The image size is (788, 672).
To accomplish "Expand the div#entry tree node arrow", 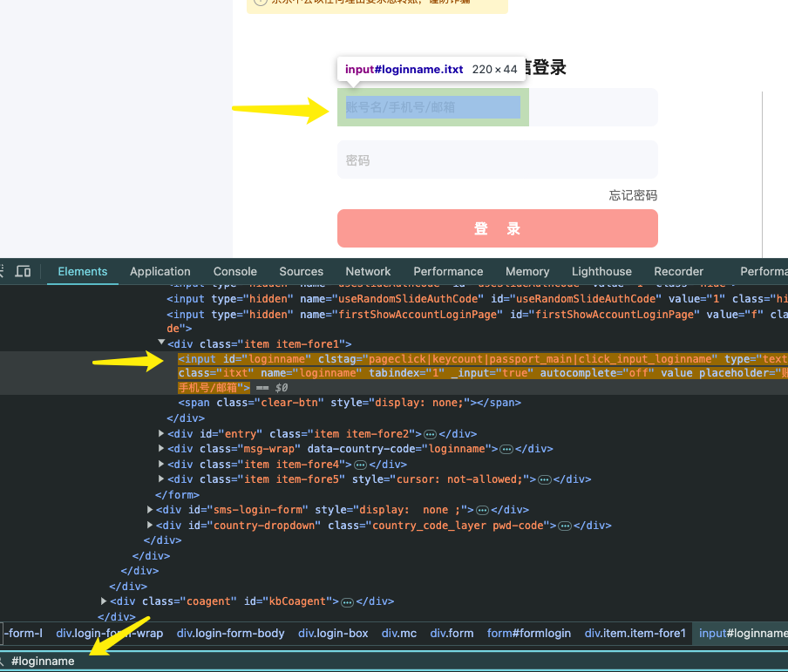I will pos(161,434).
